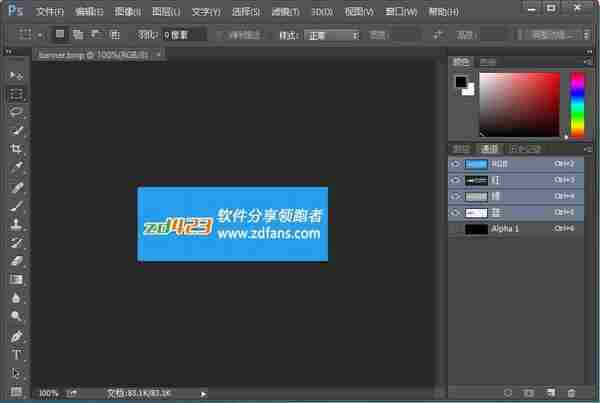This screenshot has height=403, width=600.
Task: Choose Subtract from Selection mode
Action: pos(97,34)
